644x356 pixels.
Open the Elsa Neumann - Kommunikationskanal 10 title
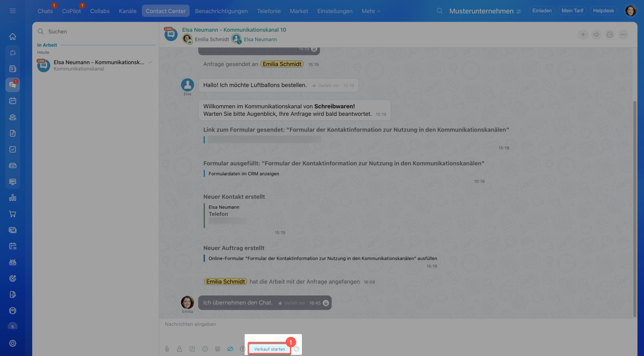coord(234,30)
